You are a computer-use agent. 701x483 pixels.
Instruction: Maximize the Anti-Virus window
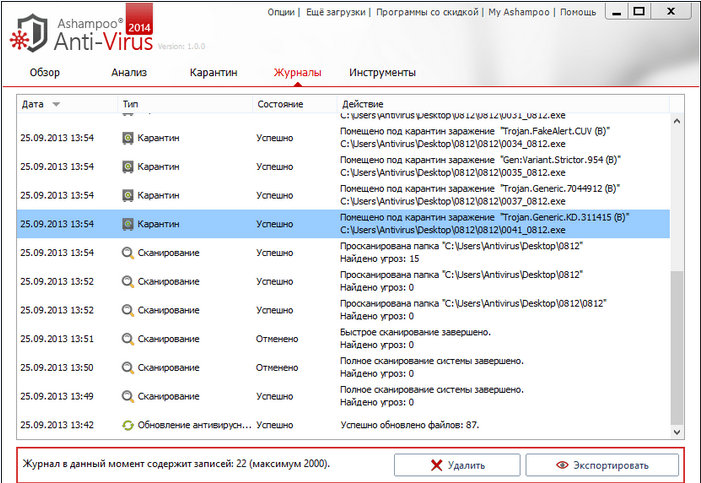pyautogui.click(x=639, y=12)
